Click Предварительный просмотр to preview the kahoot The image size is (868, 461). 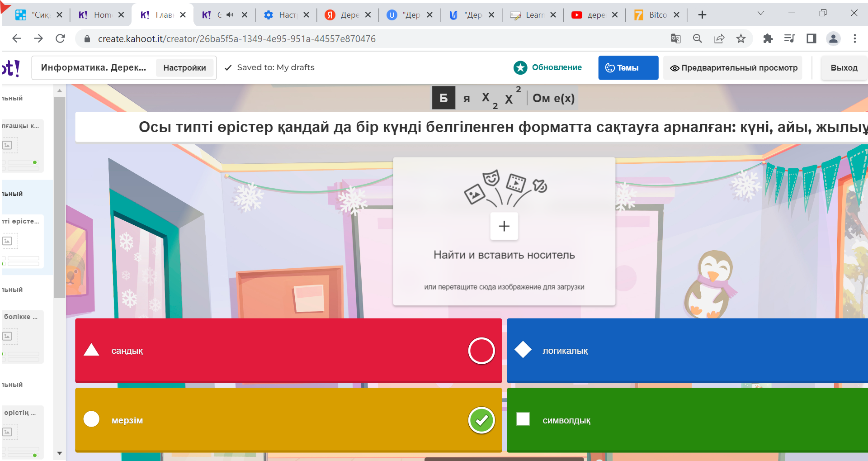coord(733,68)
